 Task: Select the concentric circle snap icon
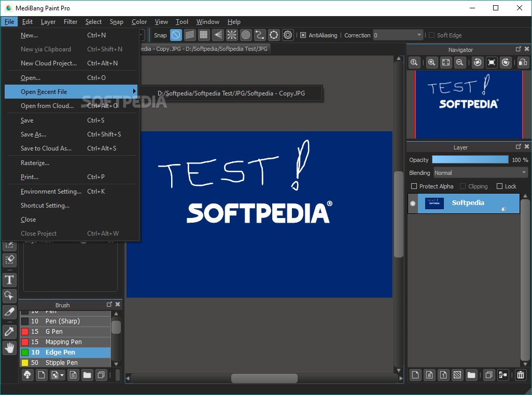point(246,35)
